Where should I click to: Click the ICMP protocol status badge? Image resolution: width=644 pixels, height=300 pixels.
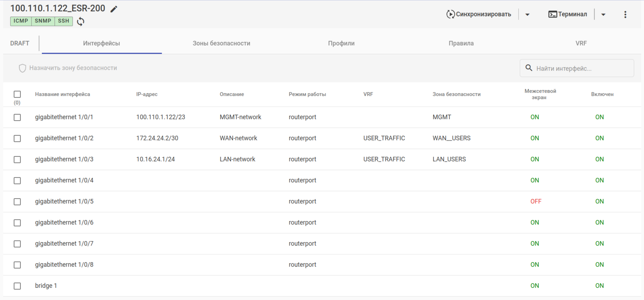click(21, 21)
